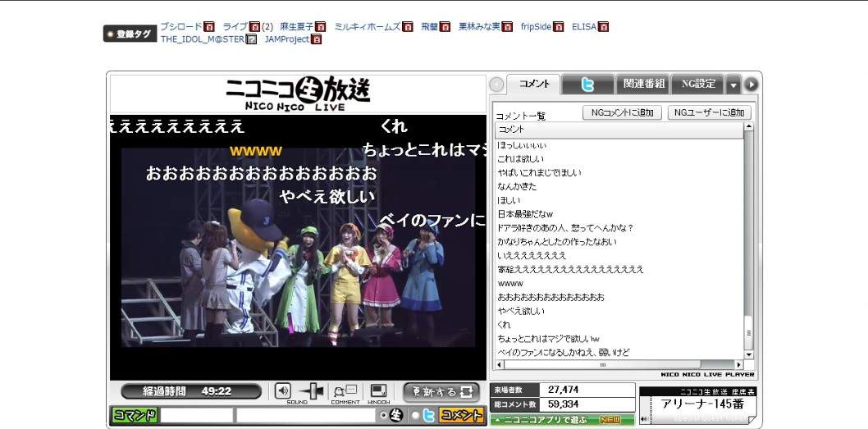
Task: Click the live video stage area
Action: [x=298, y=247]
